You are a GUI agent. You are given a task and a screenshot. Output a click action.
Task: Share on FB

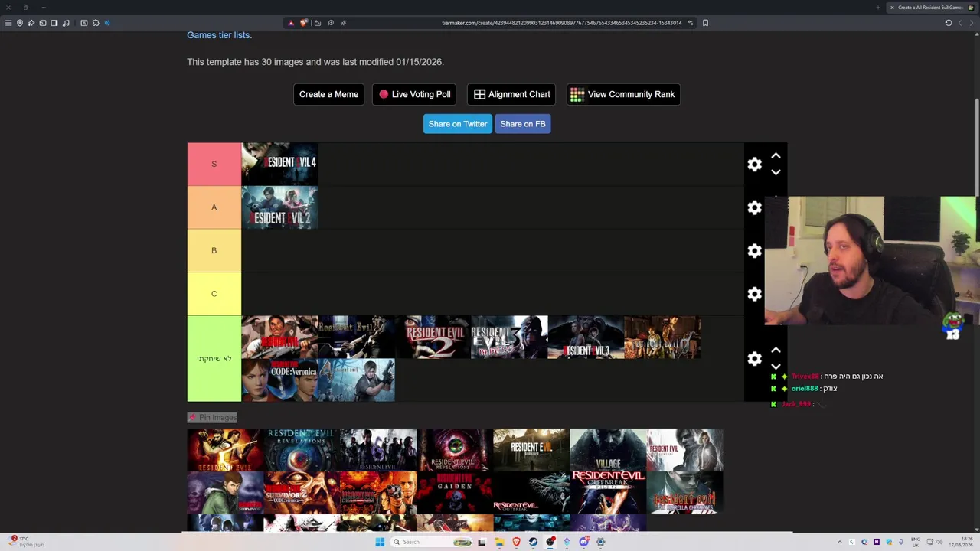pyautogui.click(x=523, y=124)
